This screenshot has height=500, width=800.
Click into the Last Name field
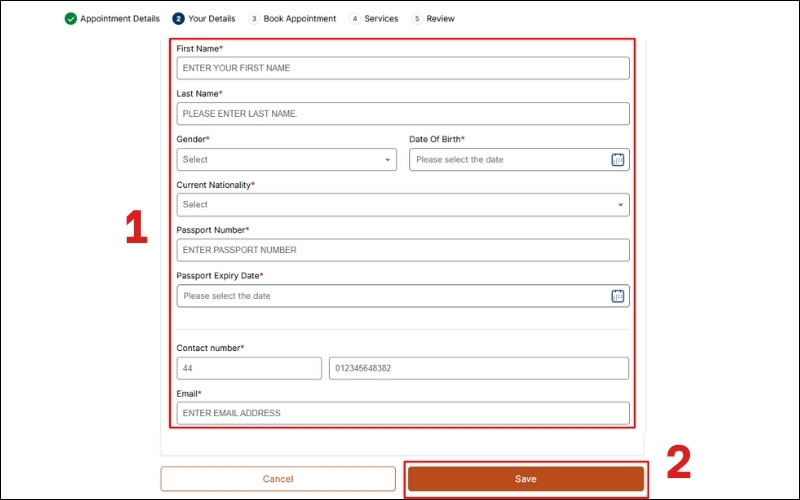tap(402, 114)
